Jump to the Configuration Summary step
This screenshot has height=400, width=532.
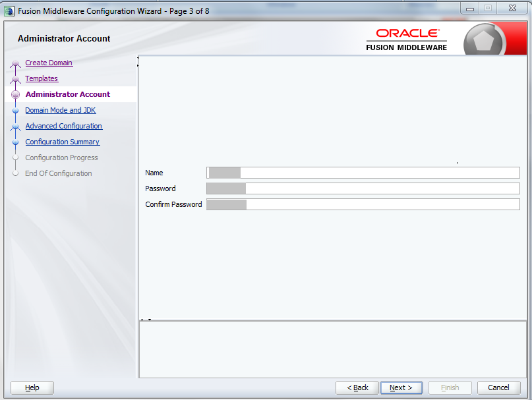pyautogui.click(x=62, y=142)
